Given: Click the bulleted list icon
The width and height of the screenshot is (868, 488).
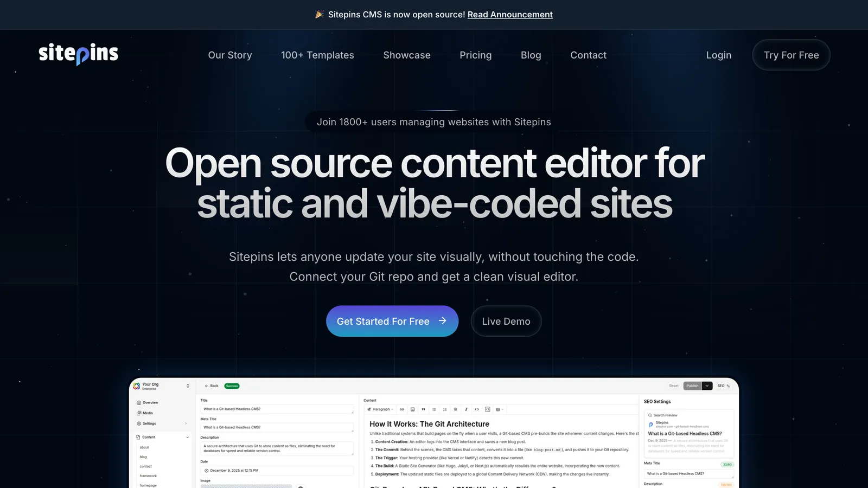Looking at the screenshot, I should click(434, 409).
